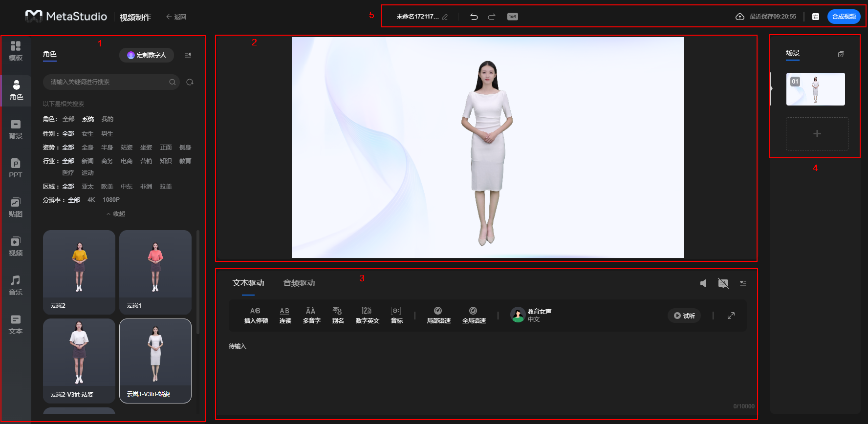Filter 角色 by 全部
Screen dimensions: 868x424
pyautogui.click(x=68, y=119)
